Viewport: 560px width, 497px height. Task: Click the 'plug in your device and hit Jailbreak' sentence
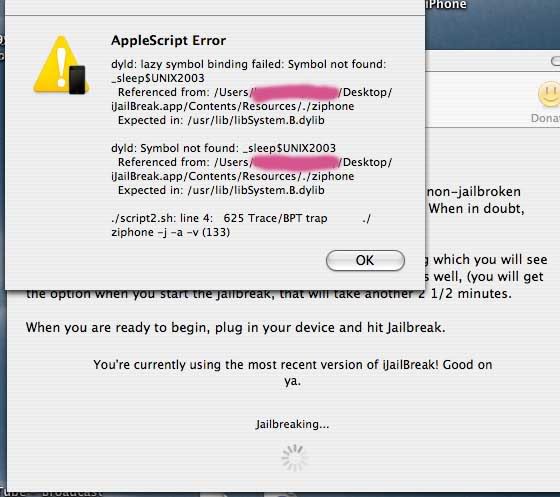235,327
